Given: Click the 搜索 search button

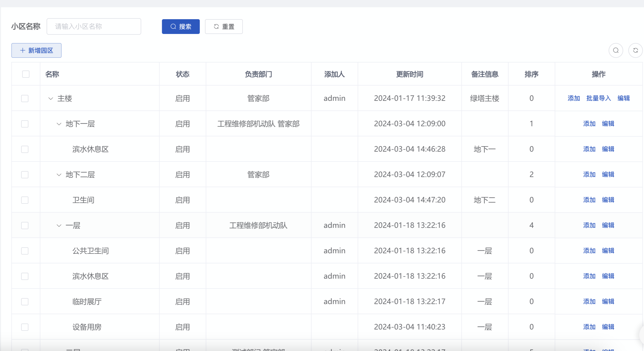Looking at the screenshot, I should click(x=181, y=26).
